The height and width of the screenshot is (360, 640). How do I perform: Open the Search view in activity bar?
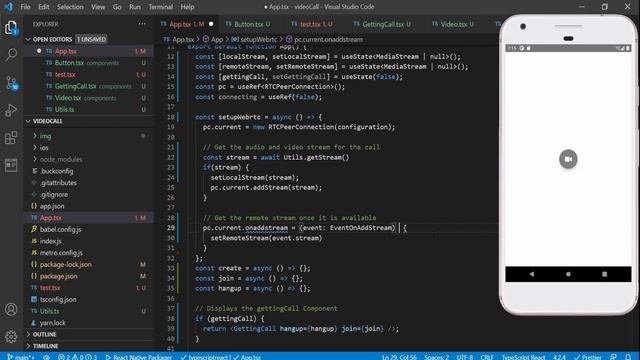click(x=11, y=54)
